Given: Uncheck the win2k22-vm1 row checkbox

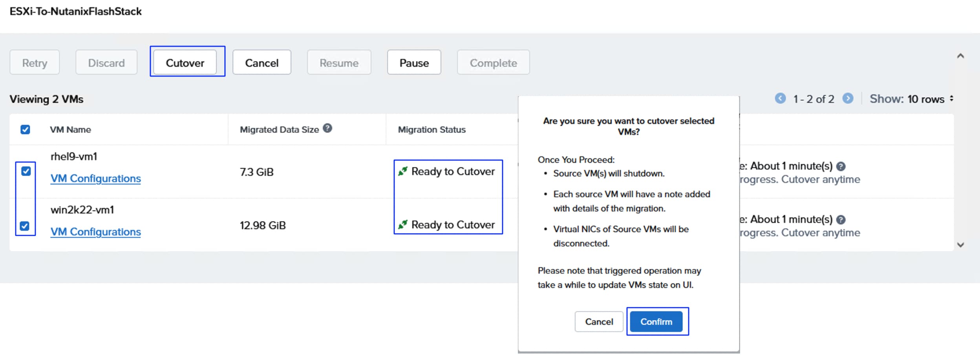Looking at the screenshot, I should 25,226.
